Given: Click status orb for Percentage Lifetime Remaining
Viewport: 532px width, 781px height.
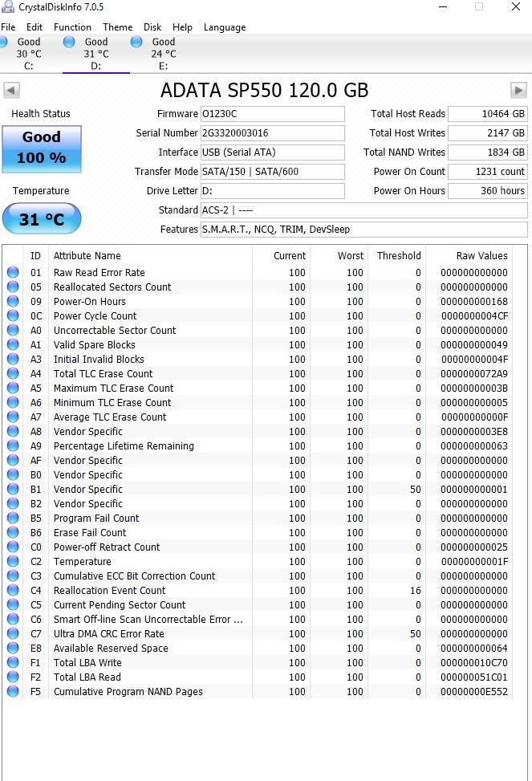Looking at the screenshot, I should 13,445.
